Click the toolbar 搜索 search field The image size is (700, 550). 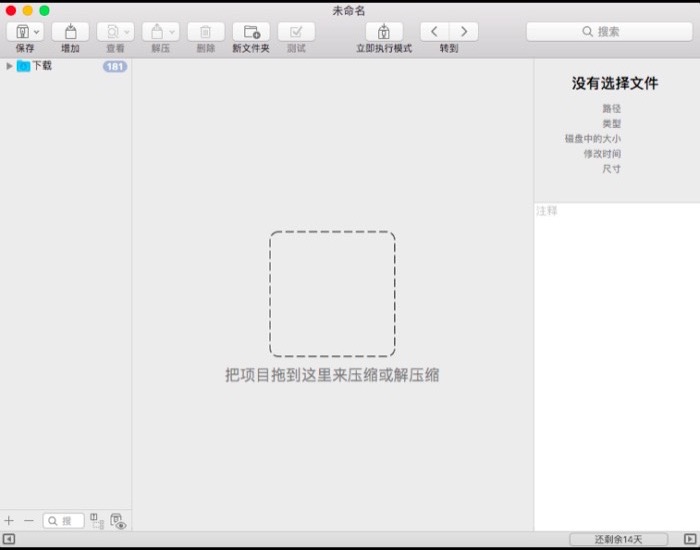(x=609, y=32)
